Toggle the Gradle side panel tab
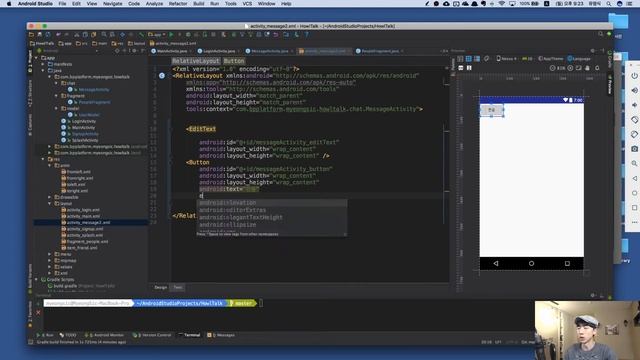 (610, 60)
